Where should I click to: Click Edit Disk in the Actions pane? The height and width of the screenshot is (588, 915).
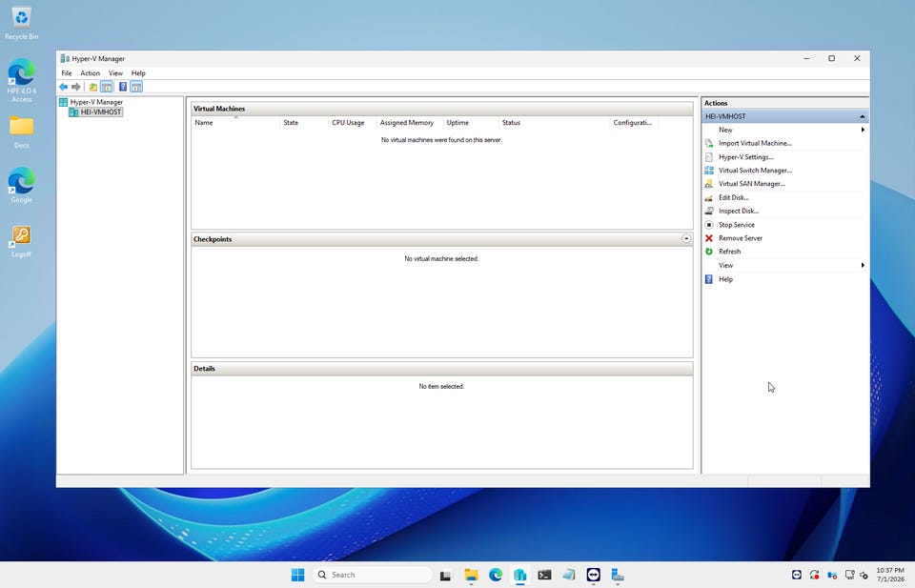tap(734, 198)
